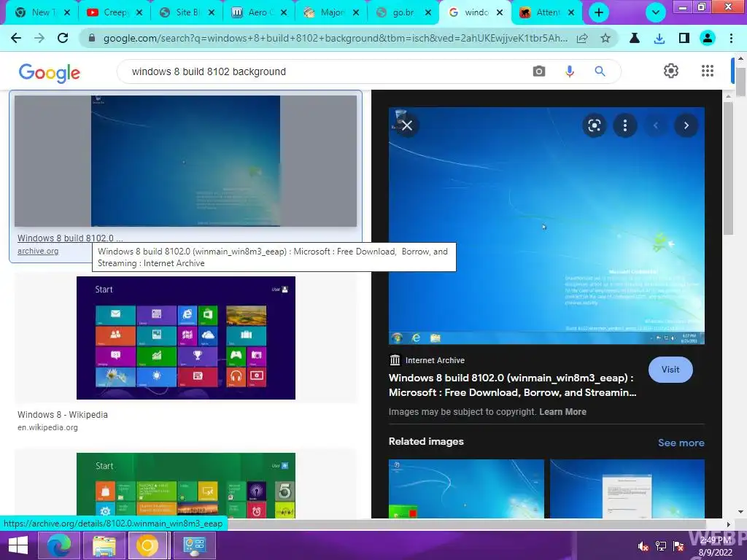Select the Windows 8 build 8102 desktop thumbnail

[185, 161]
